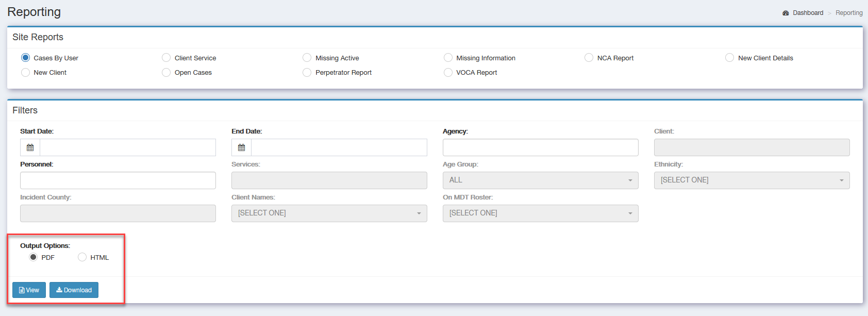Click the Dashboard icon in breadcrumb
868x316 pixels.
[786, 13]
